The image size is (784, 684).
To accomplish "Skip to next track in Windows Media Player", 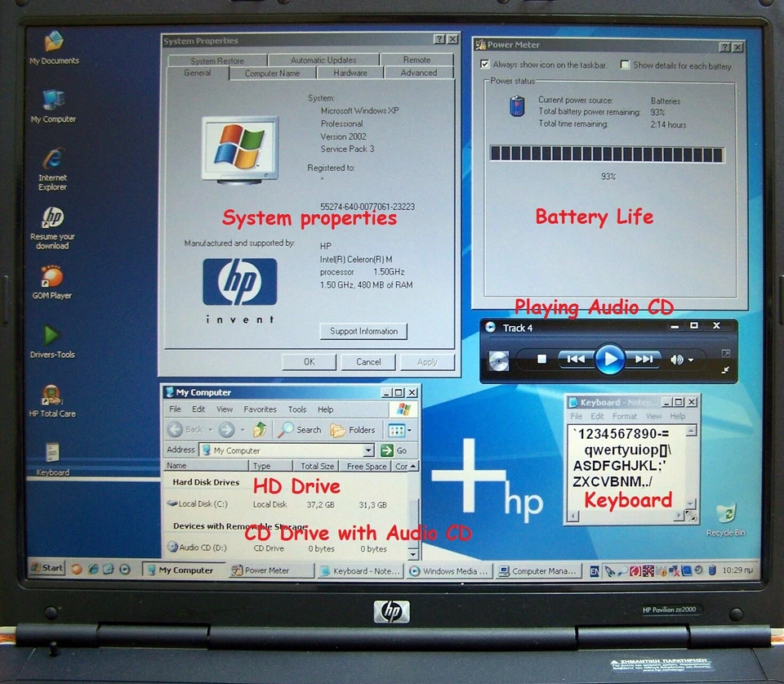I will [x=643, y=359].
